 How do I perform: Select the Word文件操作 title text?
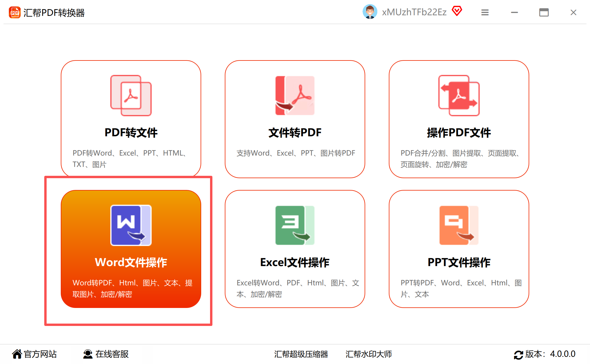[x=131, y=262]
